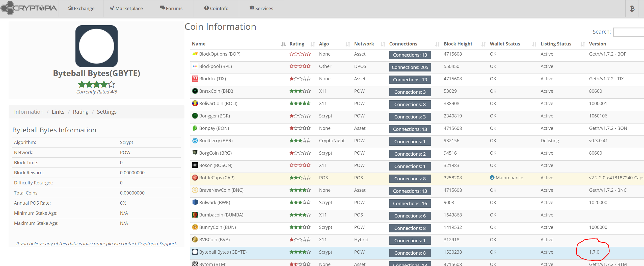Click the Byteball Bytes row icon
The height and width of the screenshot is (266, 644).
tap(195, 252)
